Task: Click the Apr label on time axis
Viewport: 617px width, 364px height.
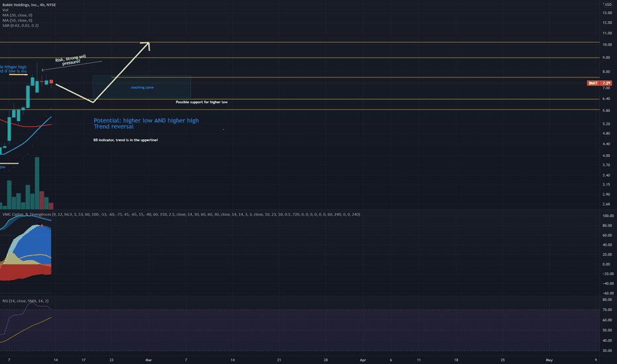Action: (363, 359)
